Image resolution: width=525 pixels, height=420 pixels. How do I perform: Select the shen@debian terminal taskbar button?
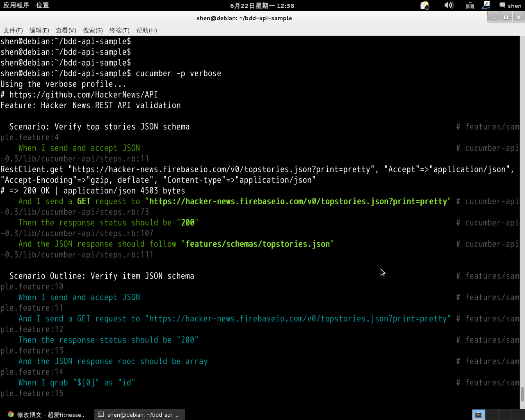[139, 415]
